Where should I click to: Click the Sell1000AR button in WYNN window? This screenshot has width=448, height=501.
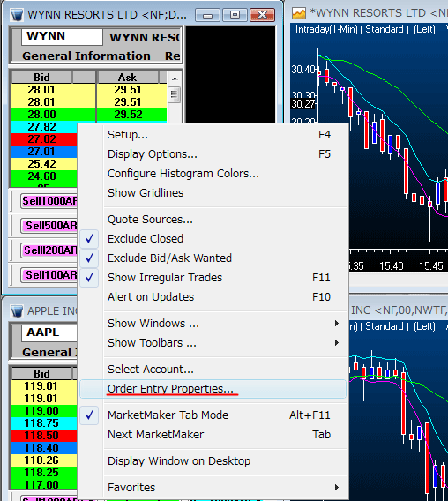pyautogui.click(x=49, y=201)
